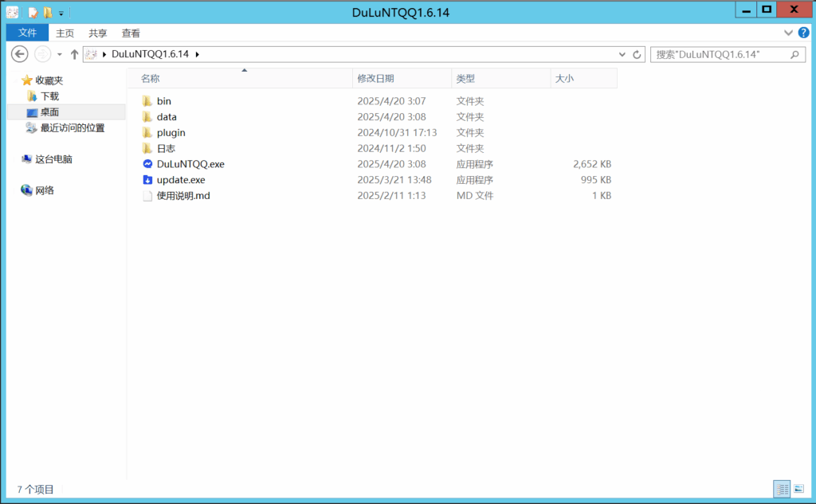Select the file name DuLuNTQQ.exe
This screenshot has height=504, width=816.
click(x=190, y=164)
